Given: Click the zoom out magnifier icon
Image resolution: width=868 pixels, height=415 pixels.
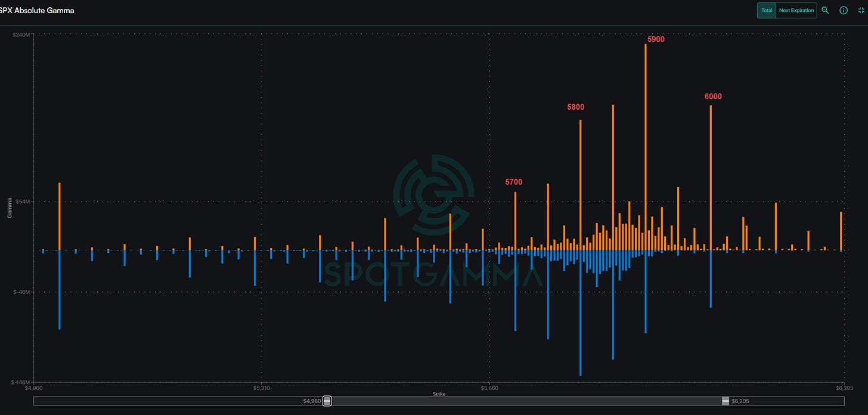Looking at the screenshot, I should (825, 10).
